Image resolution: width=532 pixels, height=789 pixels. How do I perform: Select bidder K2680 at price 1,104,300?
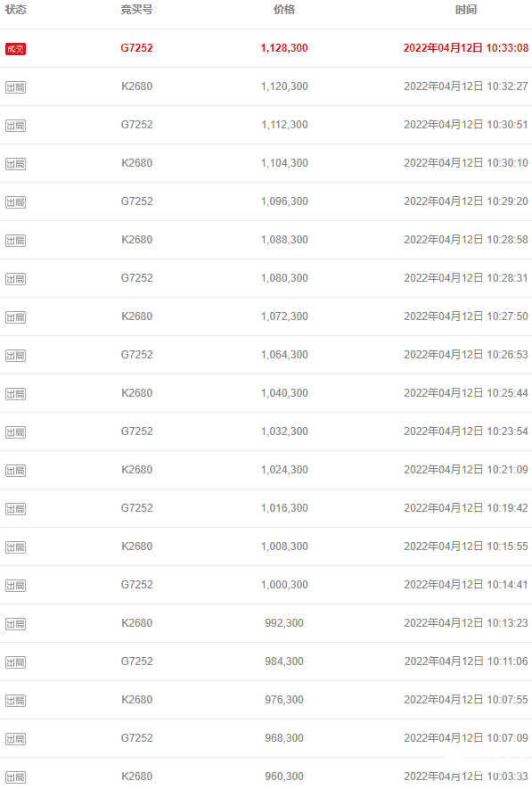[136, 163]
